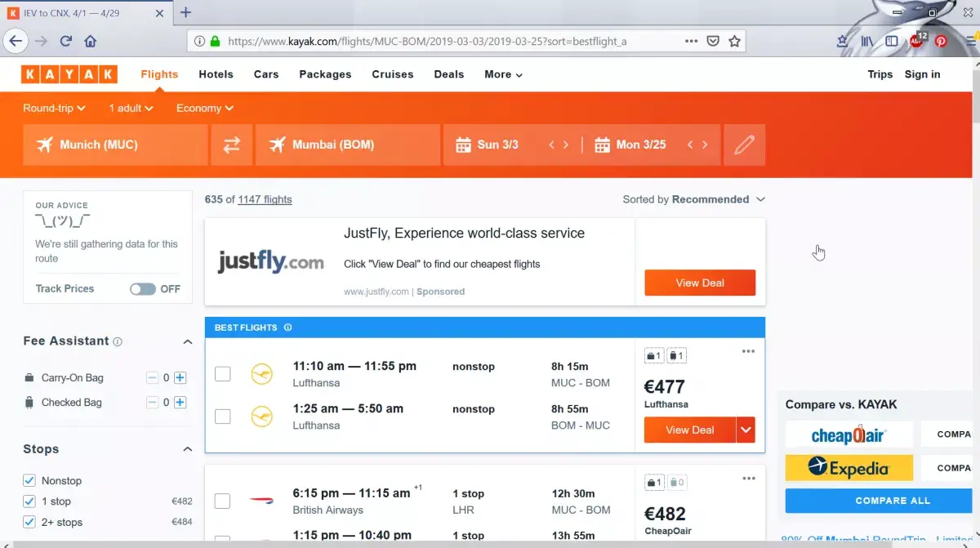Screen dimensions: 980x548
Task: Uncheck the 2+ stops filter
Action: (x=29, y=522)
